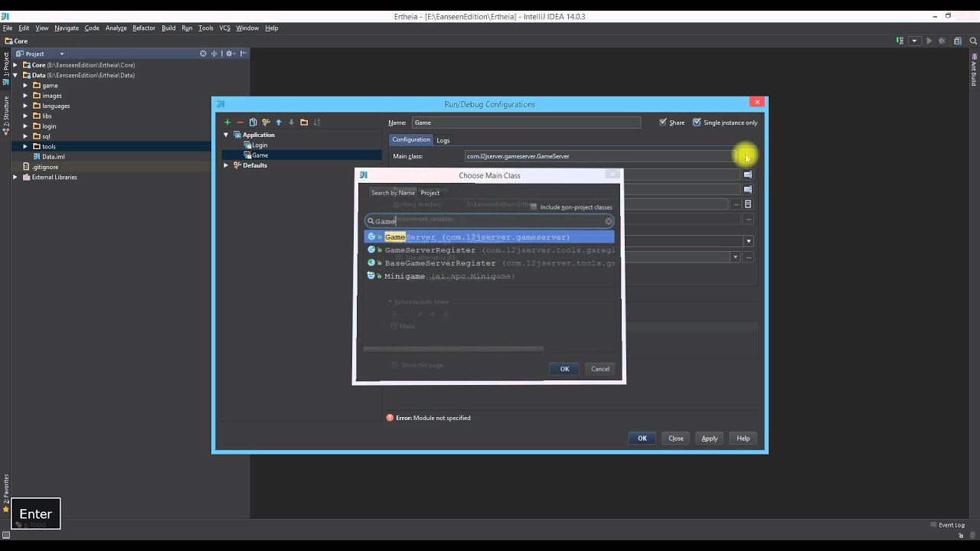Image resolution: width=980 pixels, height=551 pixels.
Task: Click the tool windows toggle icon at bottom-left
Action: coord(6,534)
